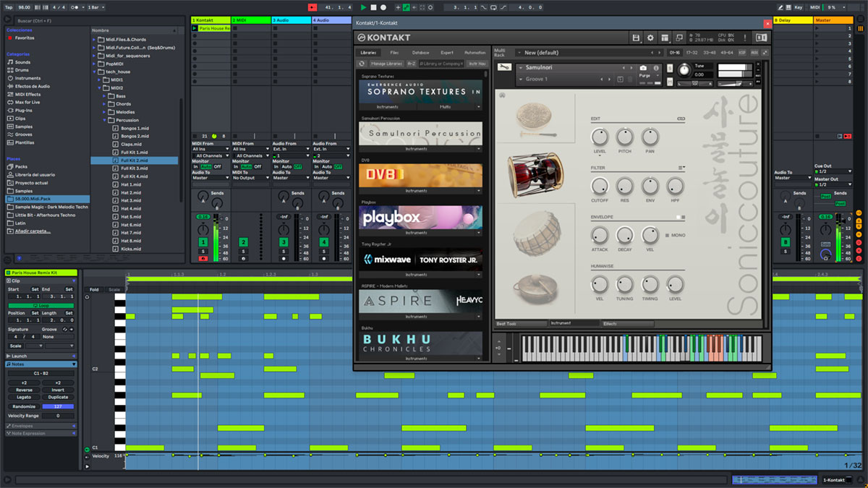Adjust the ATTACK knob in the Envelope section
868x488 pixels.
600,235
